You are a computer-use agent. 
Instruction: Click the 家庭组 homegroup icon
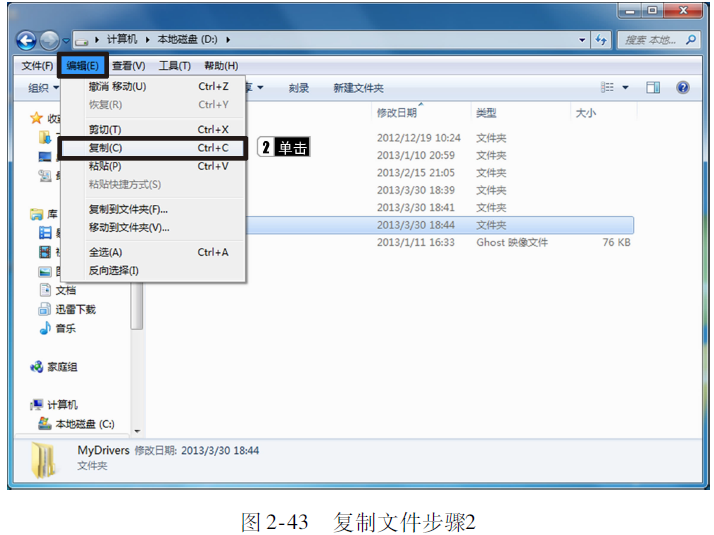36,367
